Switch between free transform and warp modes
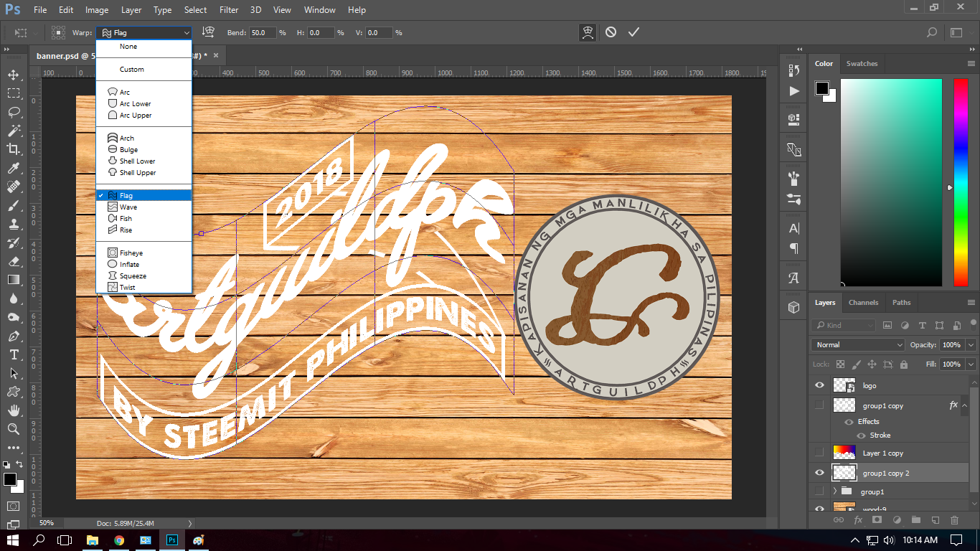Viewport: 980px width, 551px height. coord(588,32)
